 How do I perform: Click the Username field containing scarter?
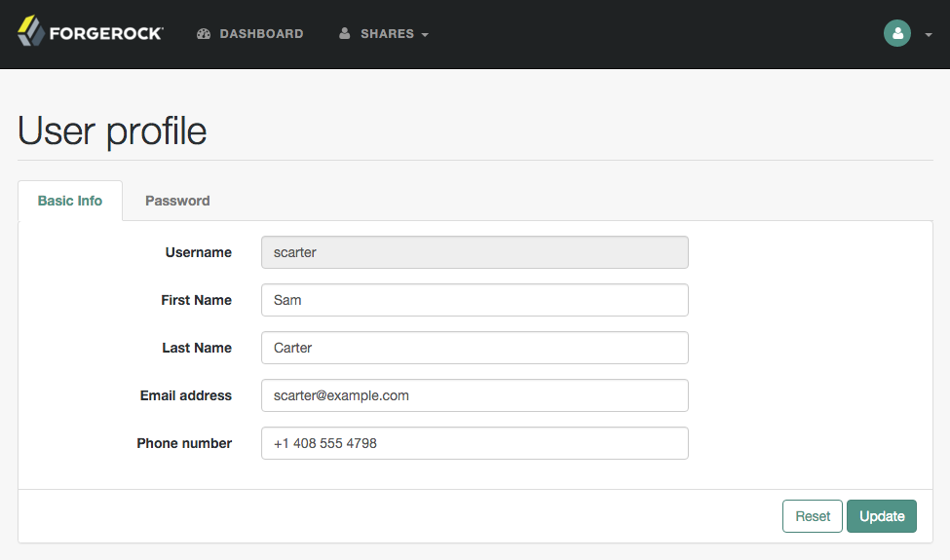click(x=475, y=252)
